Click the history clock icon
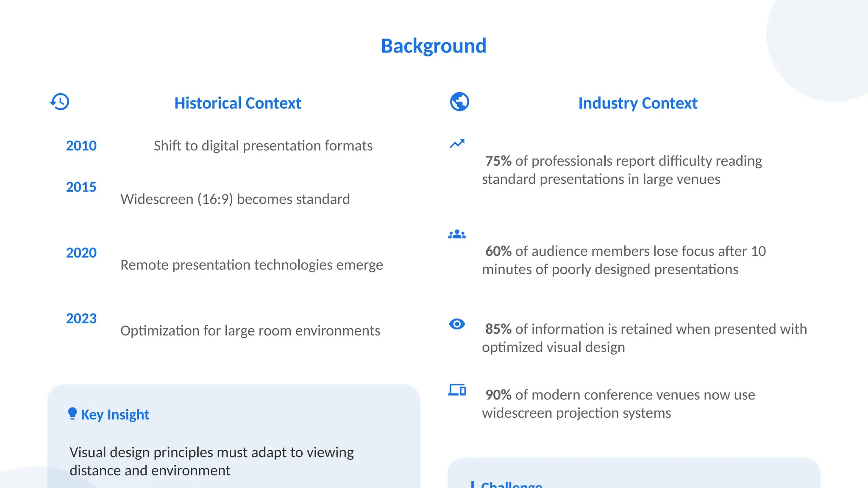This screenshot has height=488, width=868. [60, 102]
